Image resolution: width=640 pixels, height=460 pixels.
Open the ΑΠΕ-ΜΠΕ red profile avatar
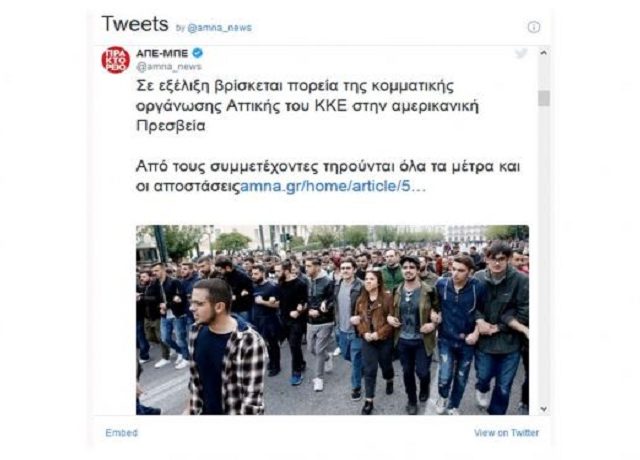(116, 60)
